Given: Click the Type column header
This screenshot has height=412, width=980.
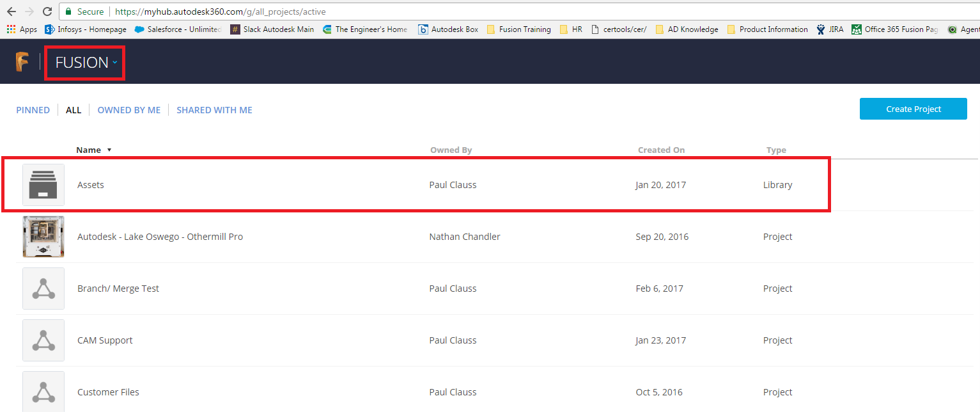Looking at the screenshot, I should point(776,150).
